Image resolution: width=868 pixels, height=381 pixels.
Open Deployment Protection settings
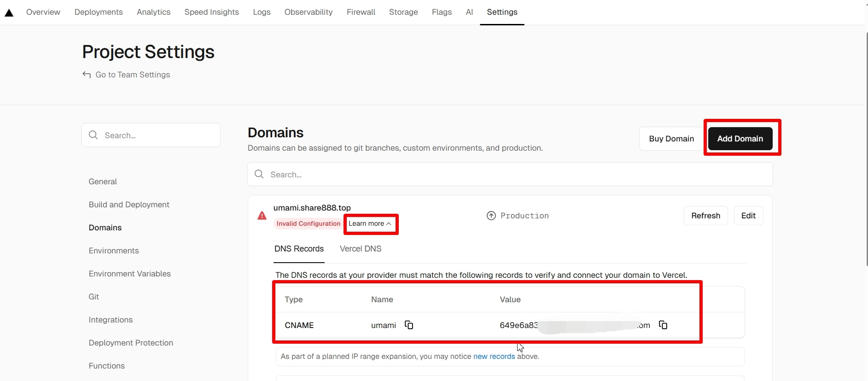pyautogui.click(x=131, y=343)
